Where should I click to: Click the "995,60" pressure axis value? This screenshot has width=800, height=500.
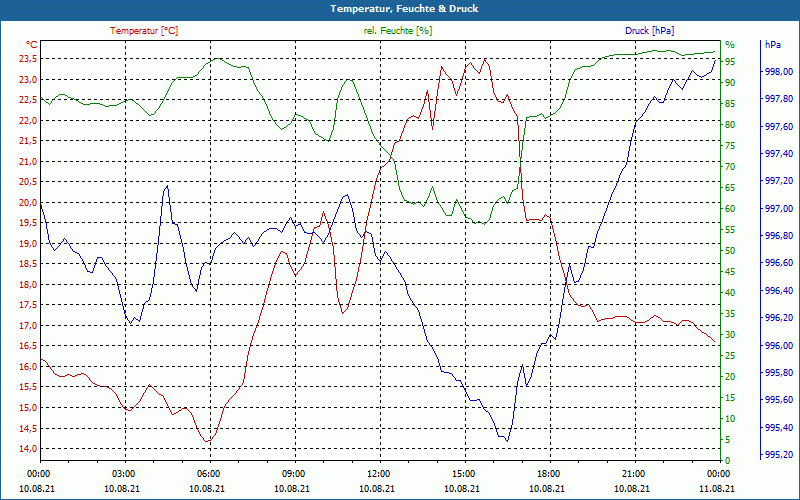[779, 400]
